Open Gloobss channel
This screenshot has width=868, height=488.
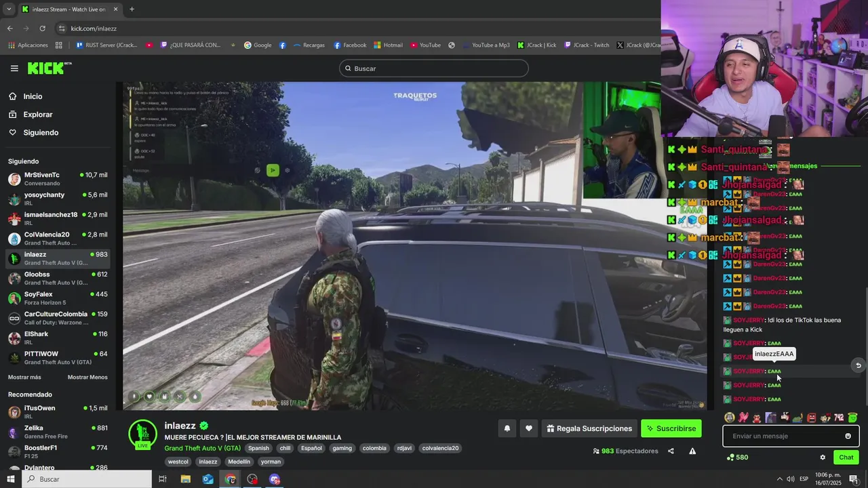pos(58,278)
